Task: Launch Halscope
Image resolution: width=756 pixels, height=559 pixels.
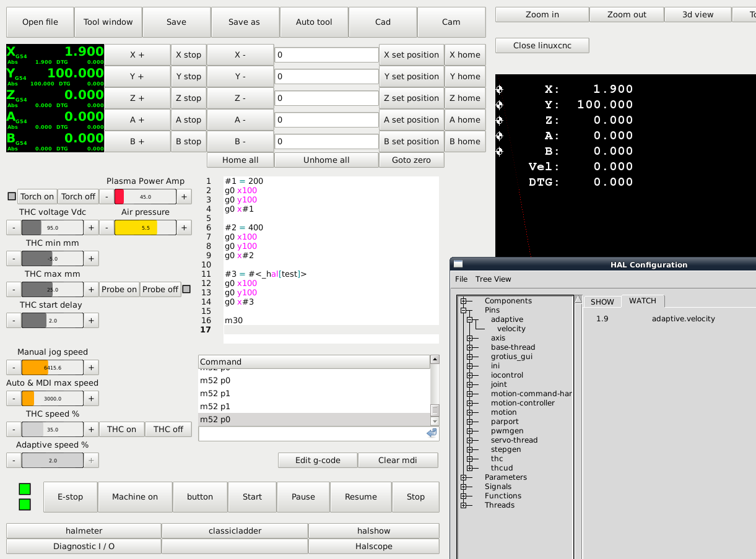Action: 373,546
